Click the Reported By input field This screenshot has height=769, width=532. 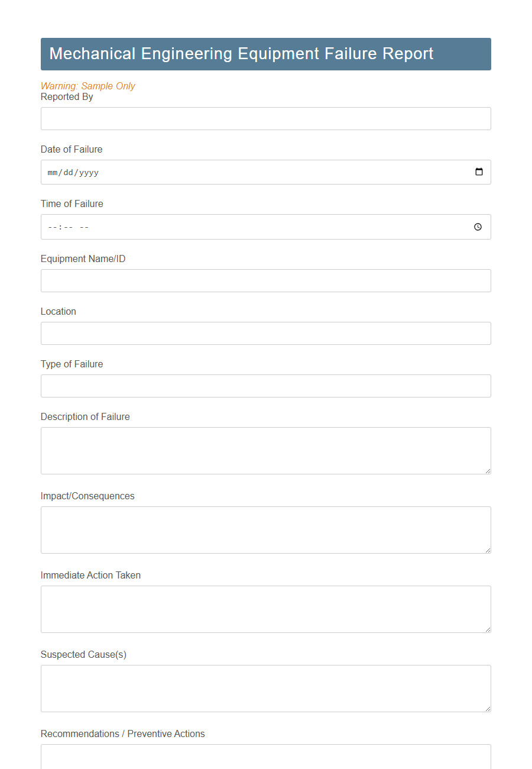pyautogui.click(x=265, y=118)
